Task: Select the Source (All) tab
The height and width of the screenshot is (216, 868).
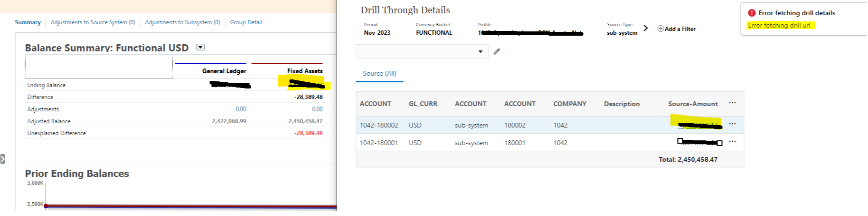Action: click(x=379, y=73)
